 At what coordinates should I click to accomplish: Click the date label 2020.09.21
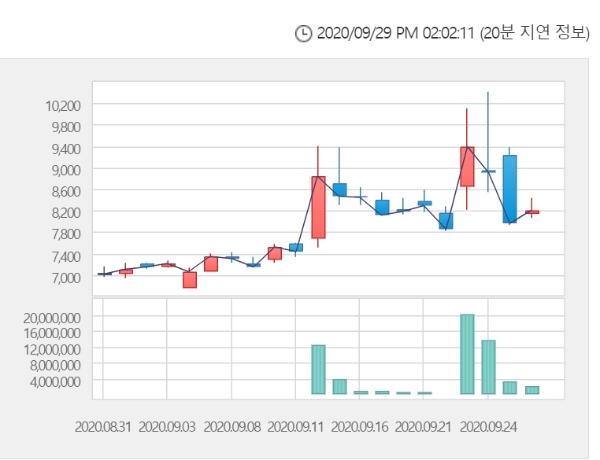click(423, 427)
